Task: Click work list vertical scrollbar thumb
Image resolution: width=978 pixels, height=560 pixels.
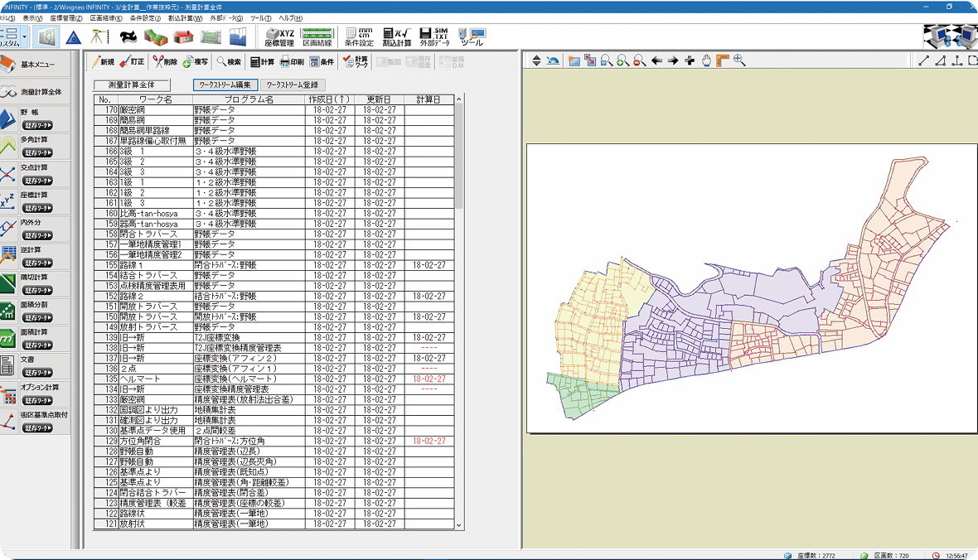Action: (459, 156)
